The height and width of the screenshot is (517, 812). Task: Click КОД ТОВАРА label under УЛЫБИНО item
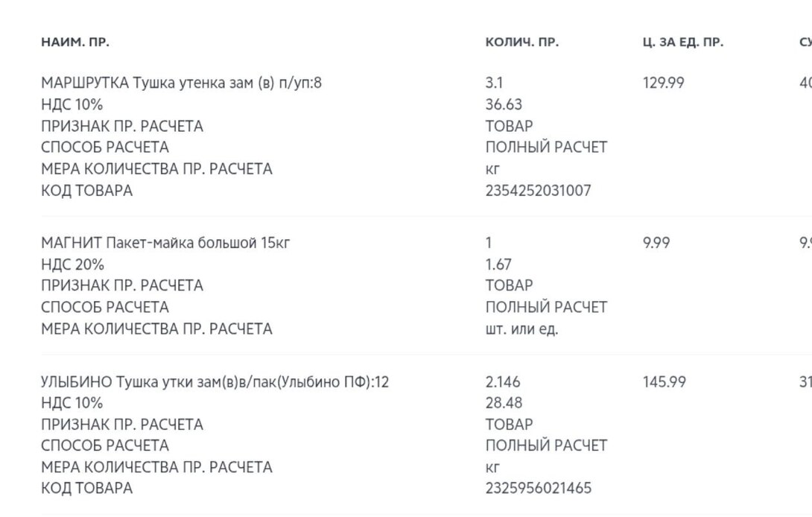(x=86, y=489)
